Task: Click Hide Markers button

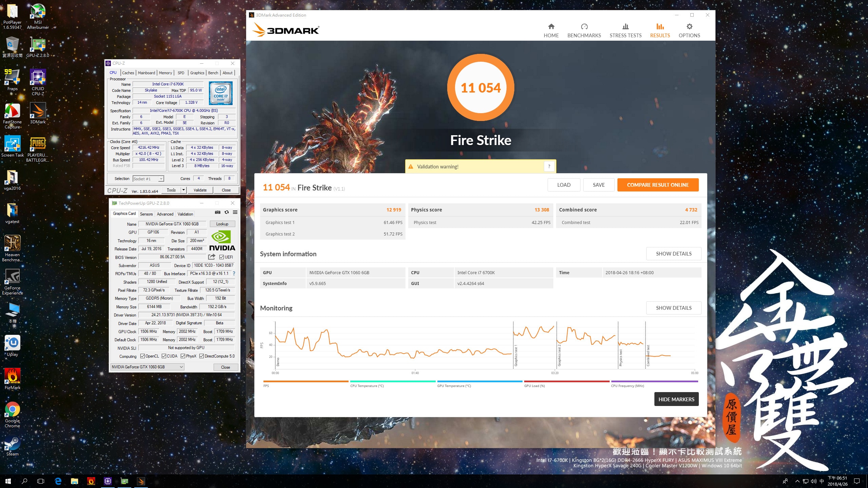Action: [676, 400]
